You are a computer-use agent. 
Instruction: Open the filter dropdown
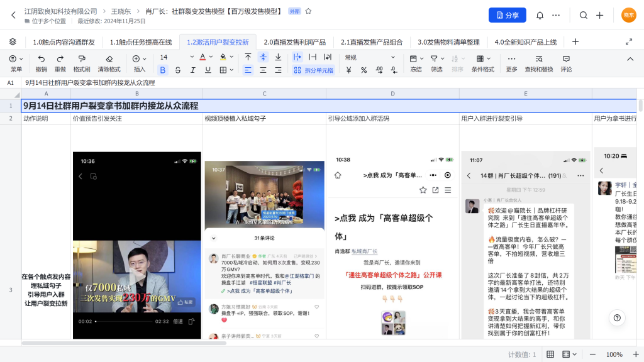point(437,63)
